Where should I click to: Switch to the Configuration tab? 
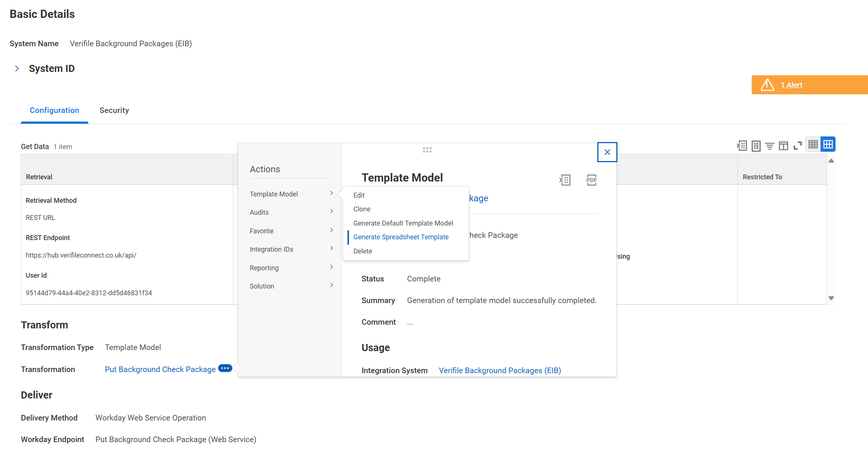54,110
